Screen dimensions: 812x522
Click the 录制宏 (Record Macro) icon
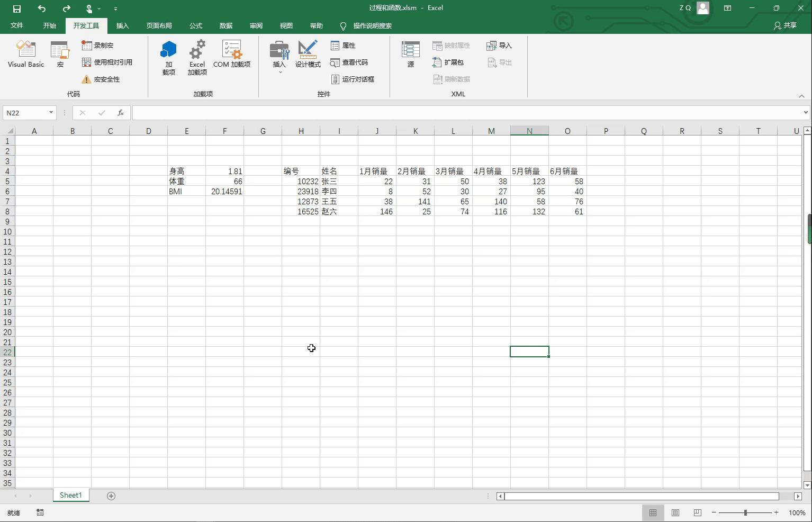click(x=86, y=45)
